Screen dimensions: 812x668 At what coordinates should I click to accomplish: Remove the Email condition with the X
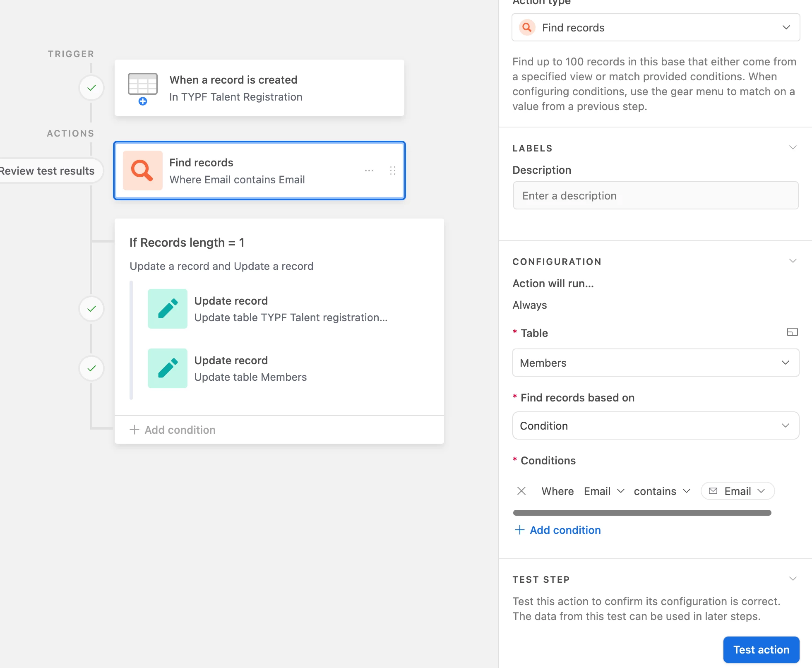(521, 491)
